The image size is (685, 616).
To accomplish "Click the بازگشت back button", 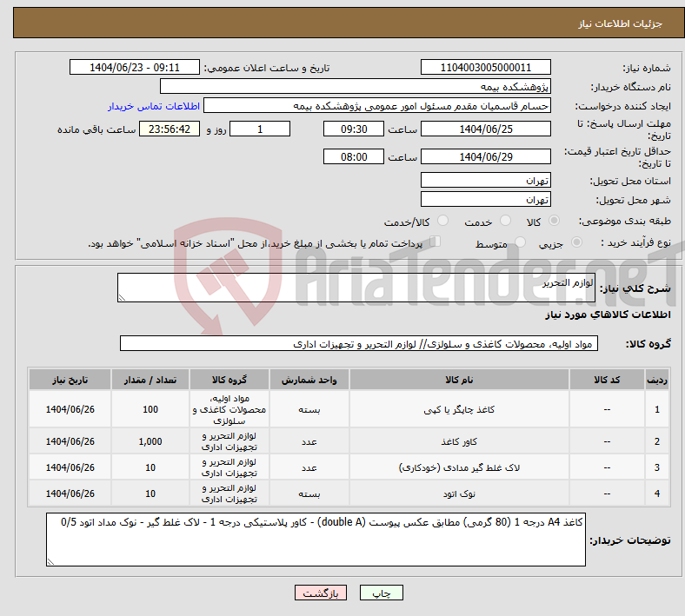I will (x=321, y=593).
